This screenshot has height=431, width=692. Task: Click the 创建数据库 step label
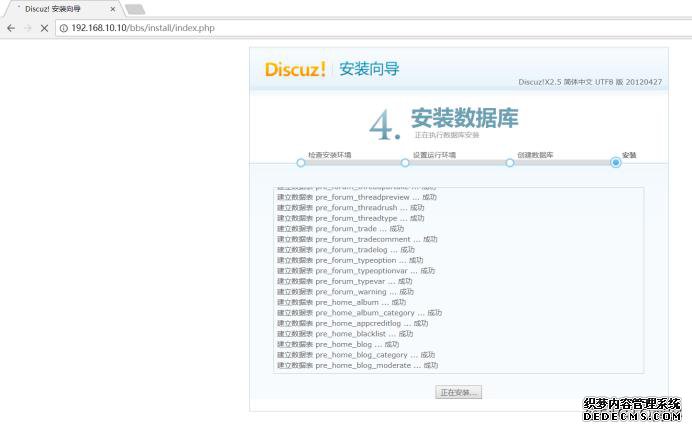coord(535,155)
